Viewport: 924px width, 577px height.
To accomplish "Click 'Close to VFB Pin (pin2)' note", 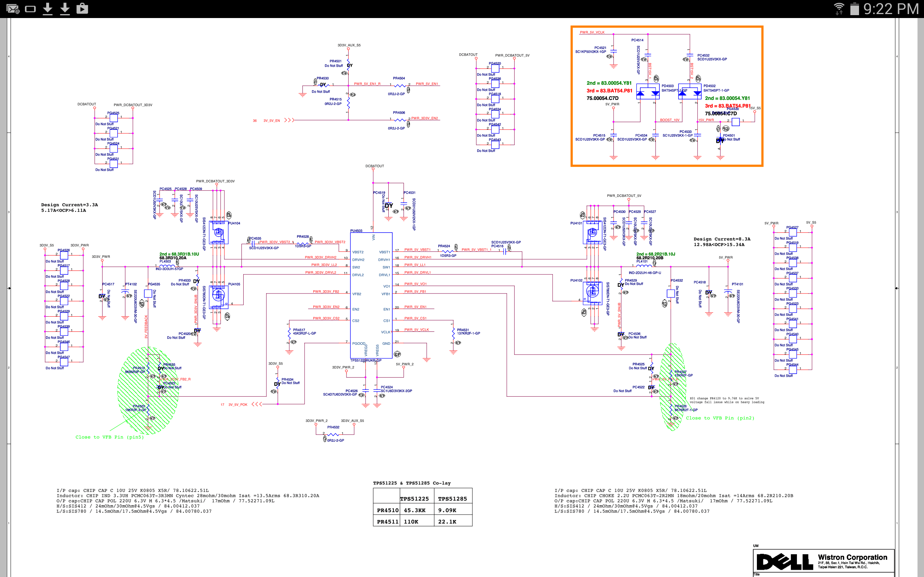I will click(720, 418).
